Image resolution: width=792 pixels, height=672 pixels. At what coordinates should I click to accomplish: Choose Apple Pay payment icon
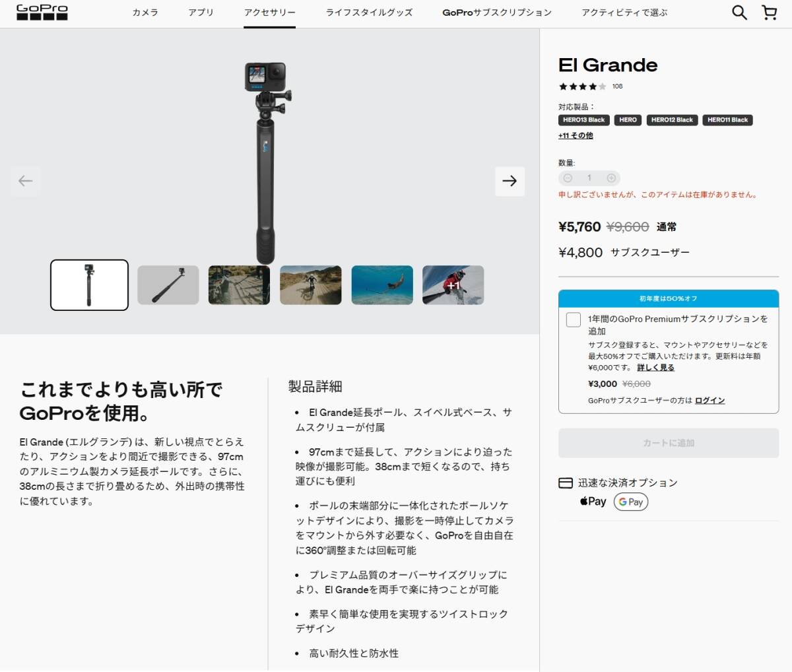coord(593,502)
